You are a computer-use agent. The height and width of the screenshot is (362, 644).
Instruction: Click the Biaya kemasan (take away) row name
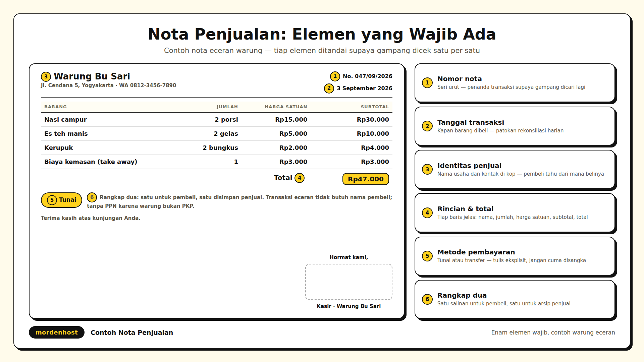[x=91, y=162]
